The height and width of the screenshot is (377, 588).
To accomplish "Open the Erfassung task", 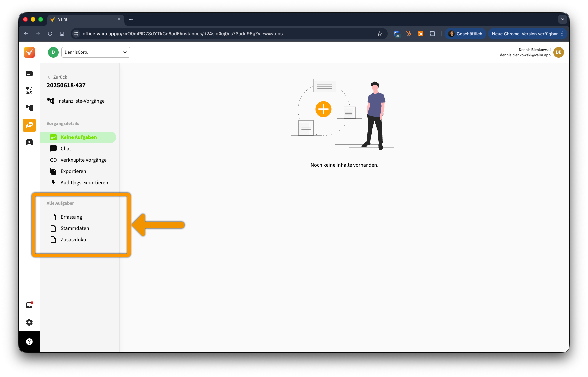I will point(71,217).
